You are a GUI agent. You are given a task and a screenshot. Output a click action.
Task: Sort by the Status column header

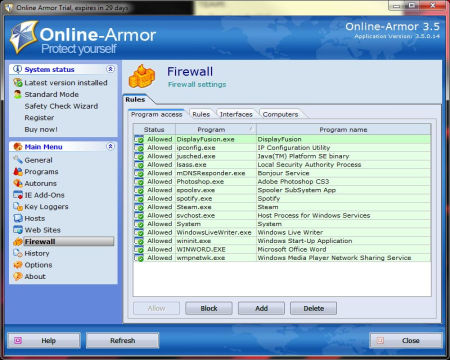point(154,129)
